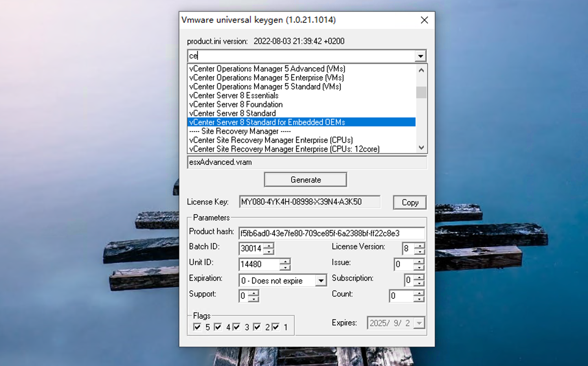Uncheck flag 5 checkbox
The image size is (588, 366).
coord(197,327)
